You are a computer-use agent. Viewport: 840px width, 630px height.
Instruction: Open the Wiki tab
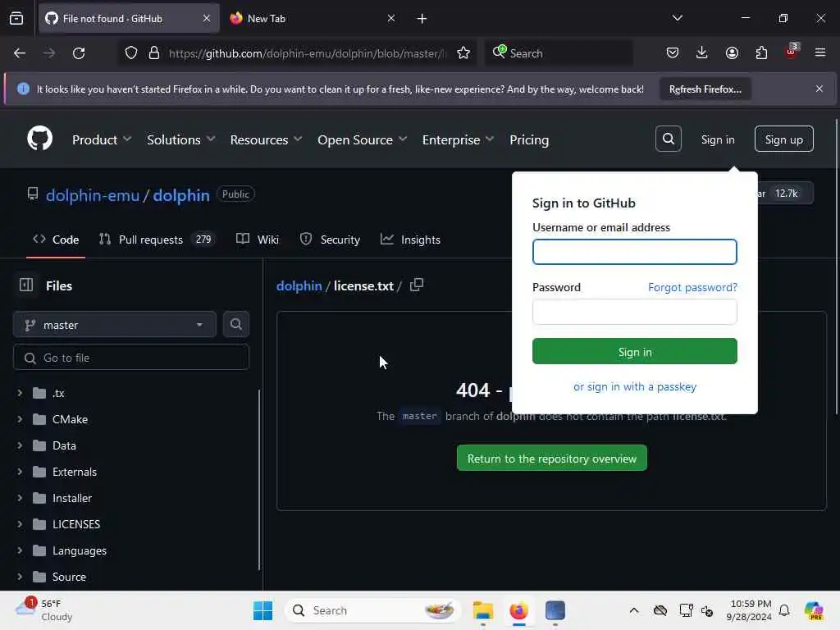tap(258, 240)
